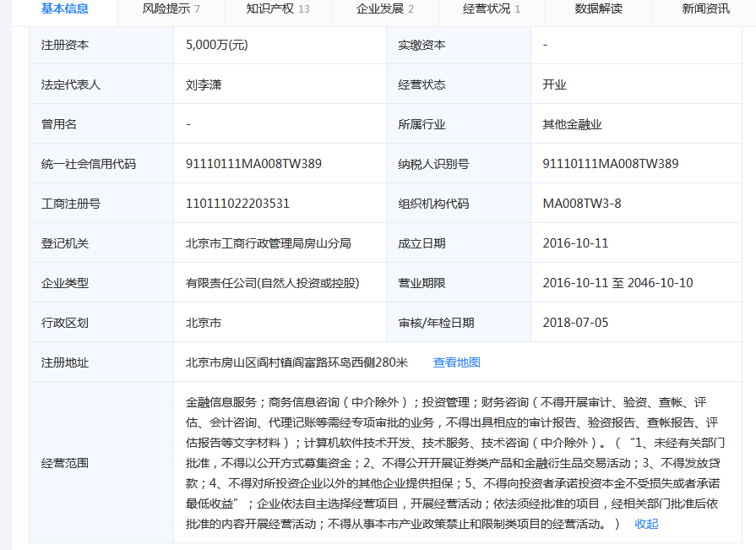Click the 营业期限 label cell
The height and width of the screenshot is (550, 756).
pos(459,282)
